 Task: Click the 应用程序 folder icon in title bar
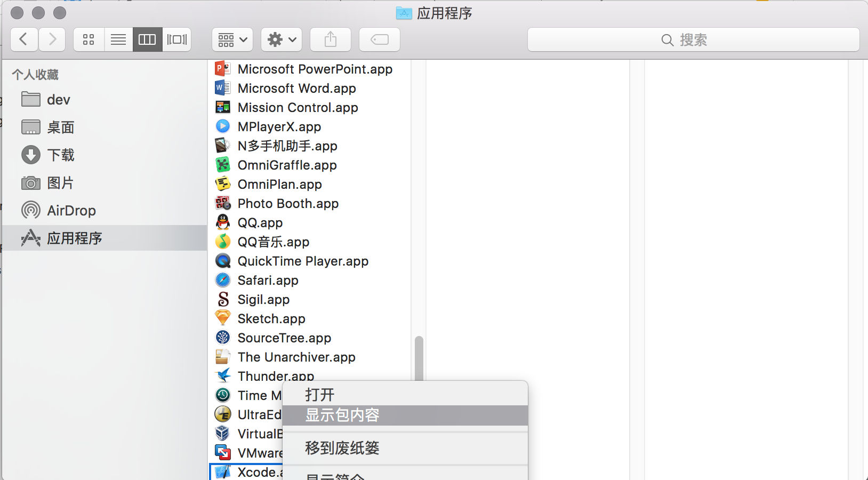404,13
